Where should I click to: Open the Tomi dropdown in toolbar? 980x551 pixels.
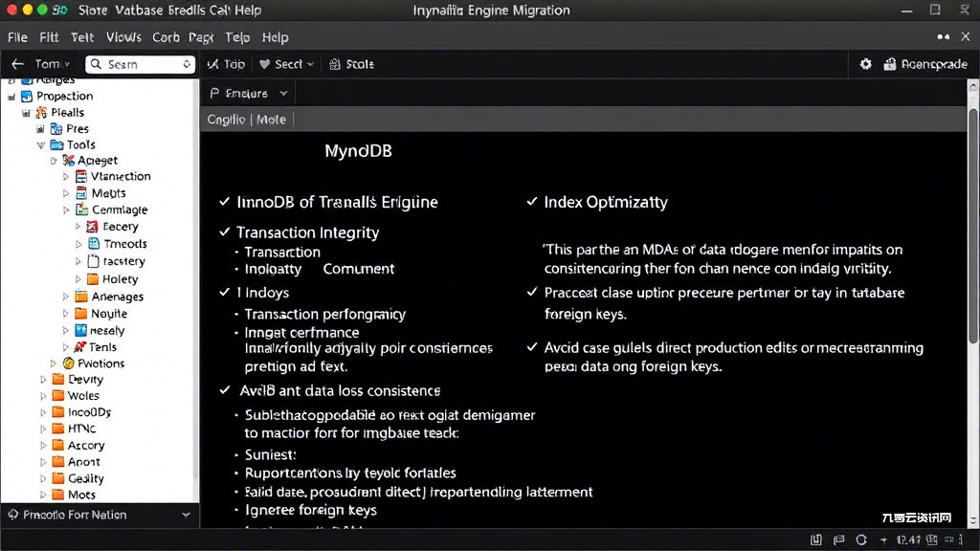(53, 64)
